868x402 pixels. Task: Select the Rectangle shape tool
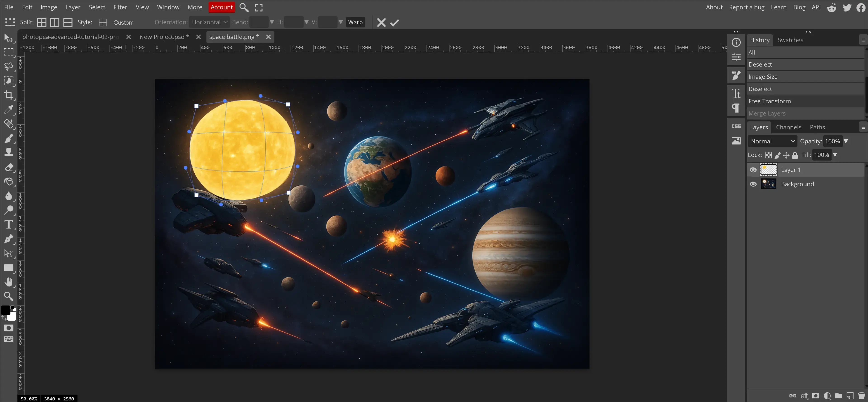(8, 267)
